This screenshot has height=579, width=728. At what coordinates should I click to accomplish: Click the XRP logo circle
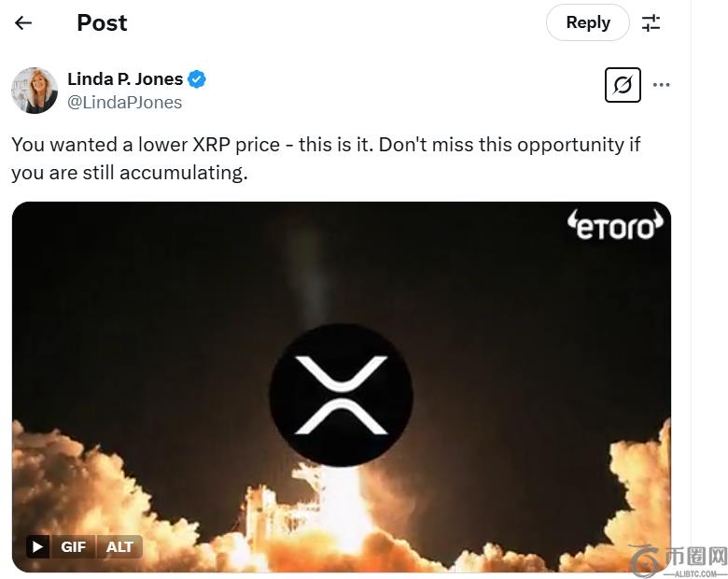(x=341, y=395)
